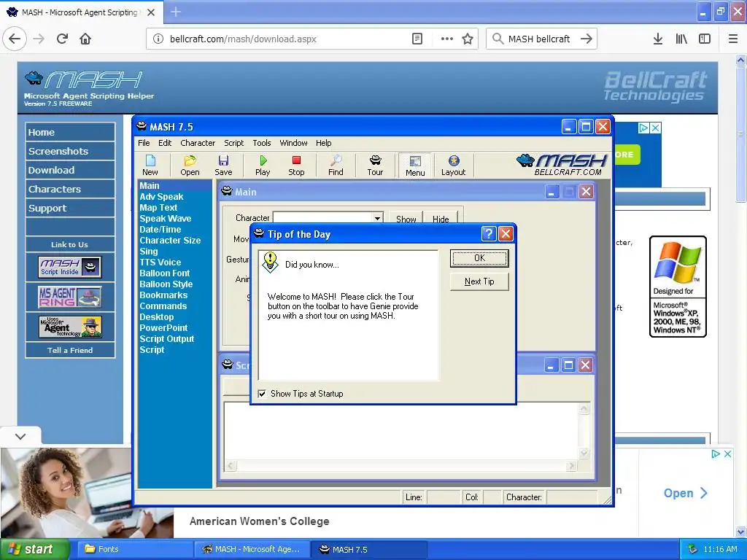Toggle the Menu toolbar button
747x560 pixels.
point(415,166)
